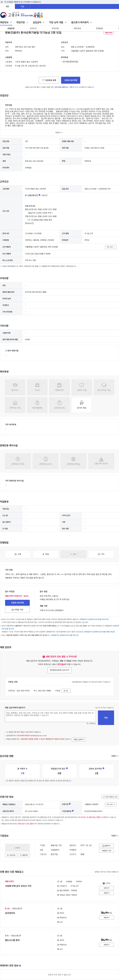This screenshot has width=119, height=980.
Task: Click the 면접 selection method box
Action: (x=45, y=554)
